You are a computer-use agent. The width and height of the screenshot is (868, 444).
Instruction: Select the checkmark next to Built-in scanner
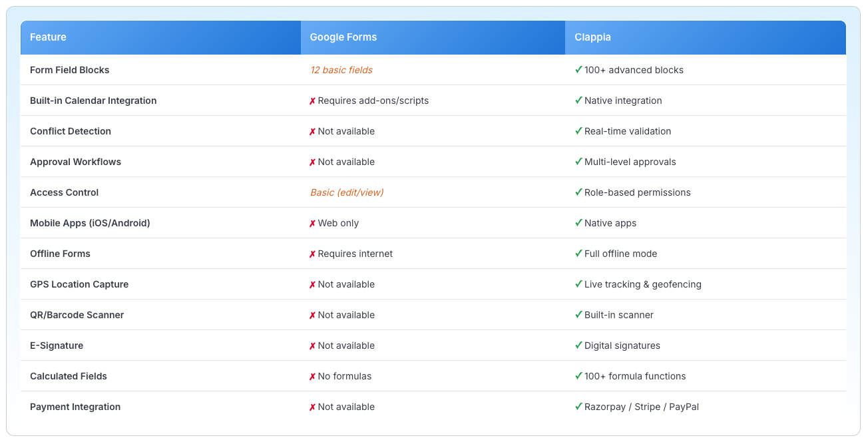pos(578,315)
